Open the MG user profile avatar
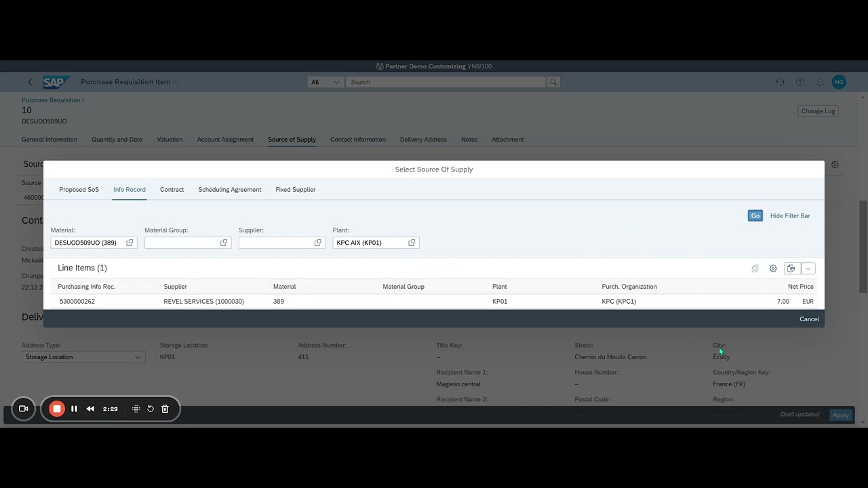The image size is (868, 488). (839, 82)
